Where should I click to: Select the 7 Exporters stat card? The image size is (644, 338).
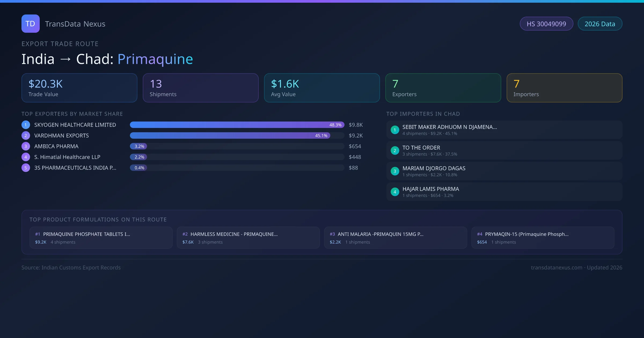click(443, 88)
